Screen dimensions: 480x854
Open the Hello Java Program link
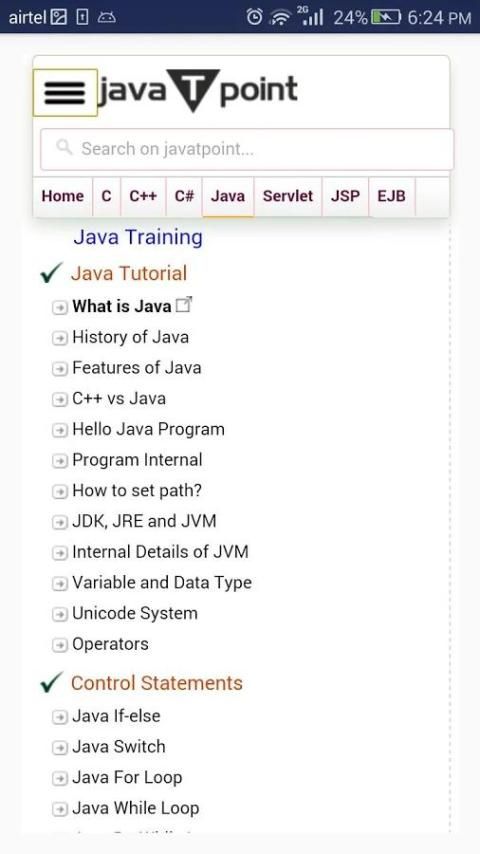[x=148, y=430]
